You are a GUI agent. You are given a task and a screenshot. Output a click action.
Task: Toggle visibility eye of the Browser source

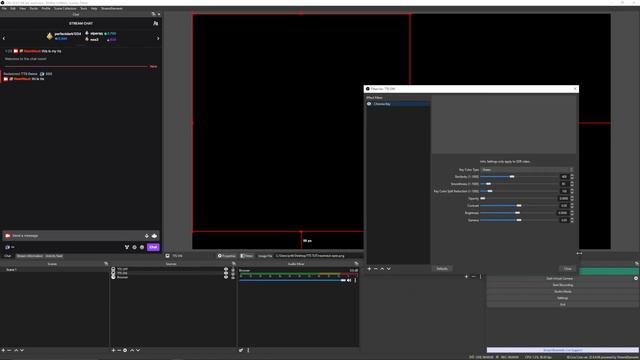(226, 277)
